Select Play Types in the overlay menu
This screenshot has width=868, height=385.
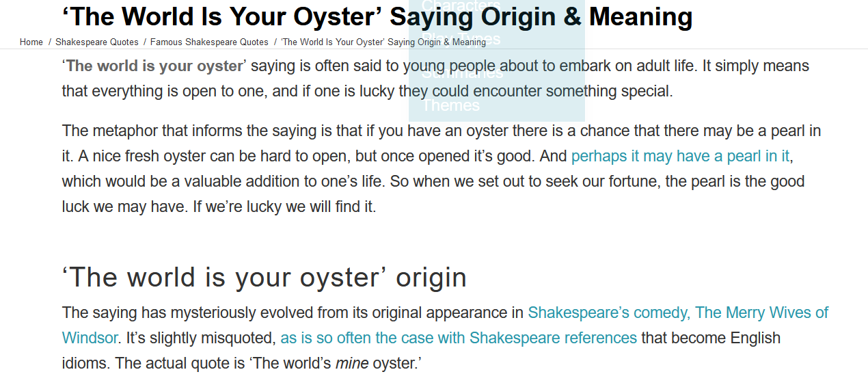click(x=461, y=39)
